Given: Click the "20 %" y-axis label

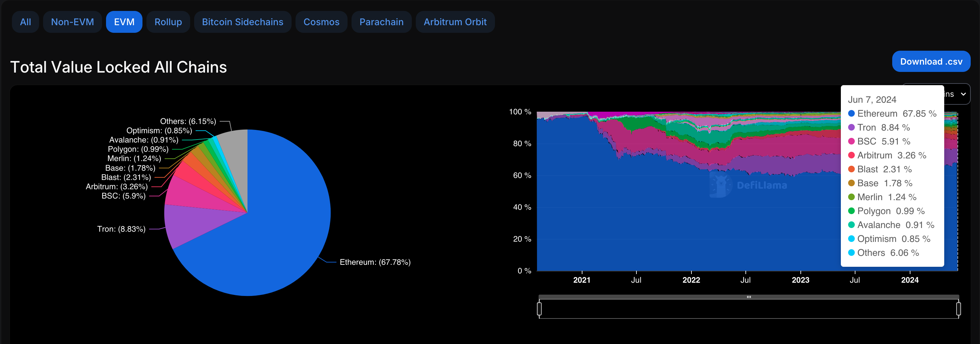Looking at the screenshot, I should click(522, 239).
